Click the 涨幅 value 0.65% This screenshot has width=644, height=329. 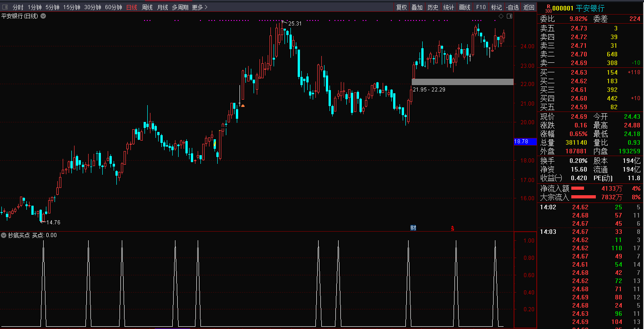click(x=578, y=134)
